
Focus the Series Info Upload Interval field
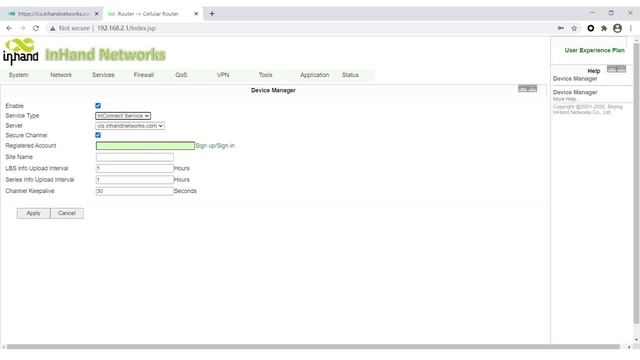[135, 180]
